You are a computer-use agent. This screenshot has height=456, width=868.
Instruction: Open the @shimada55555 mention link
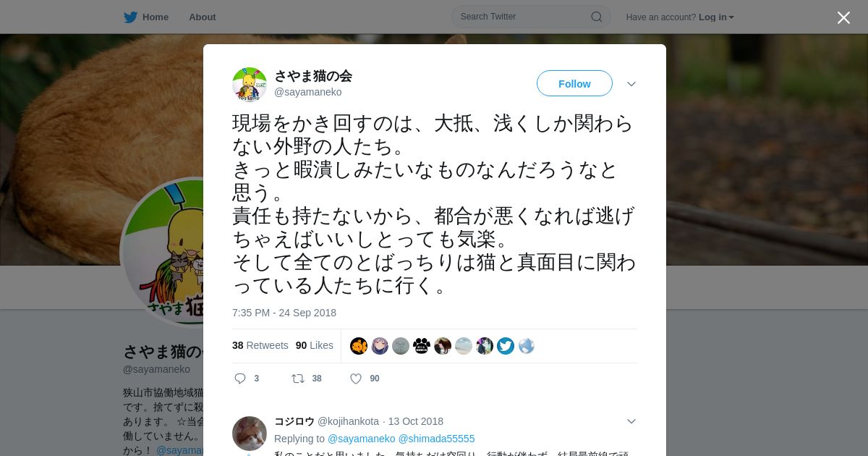point(437,439)
